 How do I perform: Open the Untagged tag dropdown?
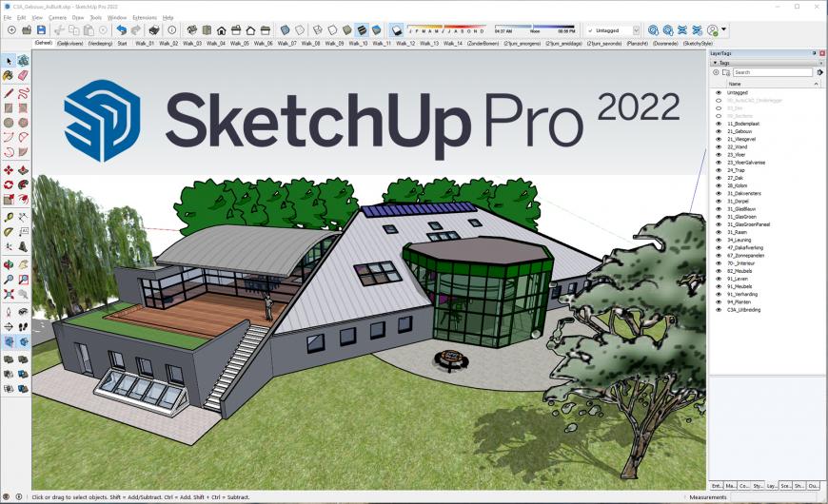637,30
